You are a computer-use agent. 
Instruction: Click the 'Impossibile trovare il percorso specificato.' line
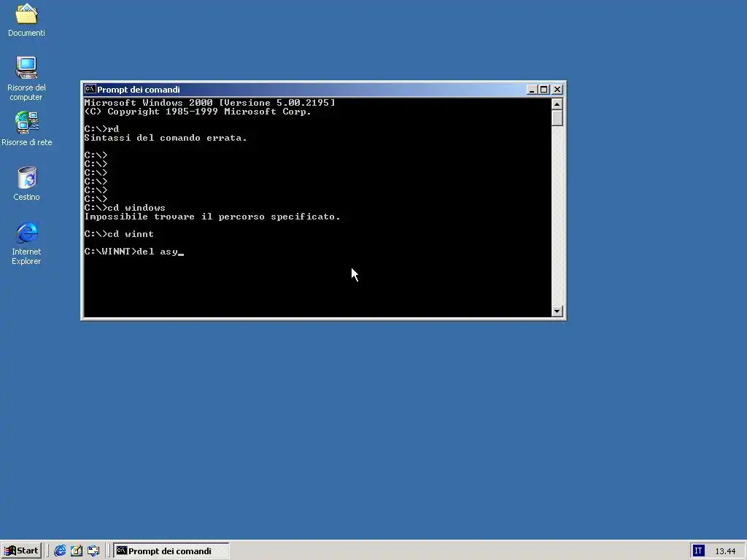pyautogui.click(x=212, y=217)
